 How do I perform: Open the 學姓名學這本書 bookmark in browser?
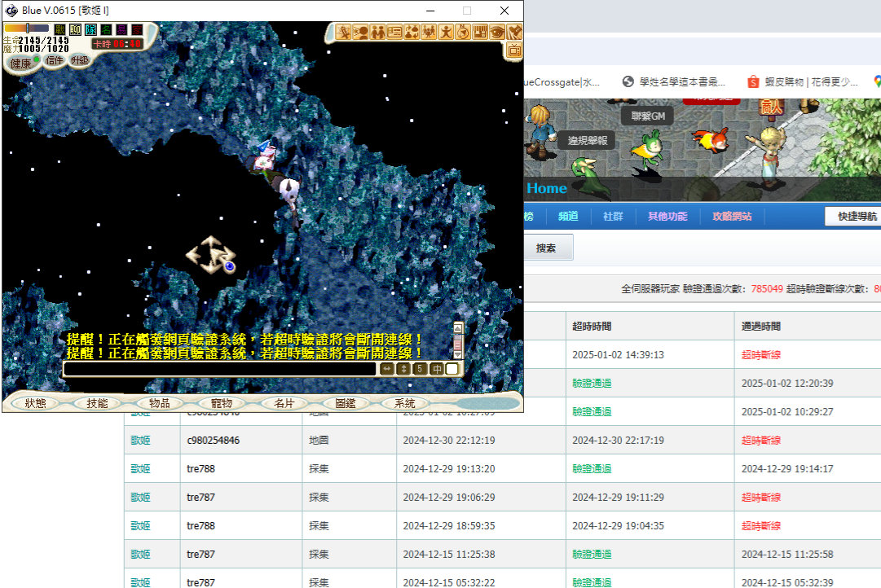[674, 82]
